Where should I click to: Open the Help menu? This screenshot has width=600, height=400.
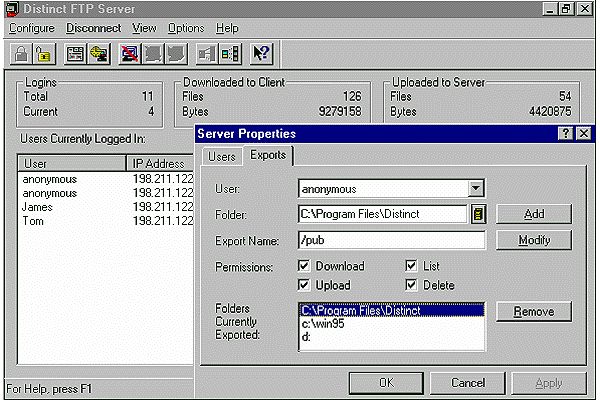(227, 28)
